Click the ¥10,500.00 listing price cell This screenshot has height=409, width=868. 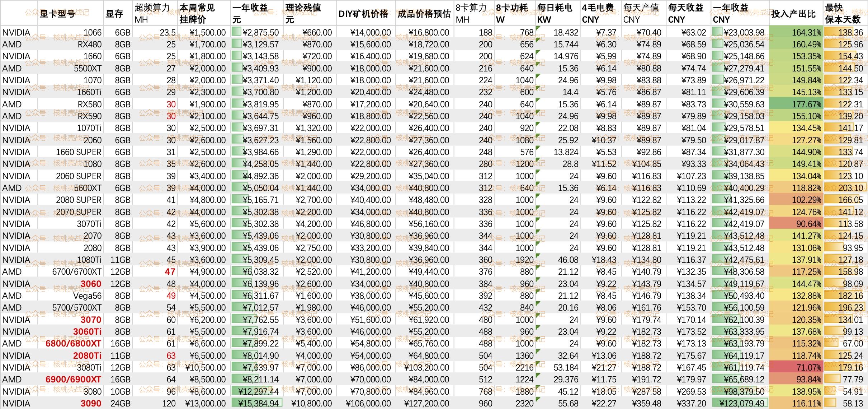coord(206,367)
